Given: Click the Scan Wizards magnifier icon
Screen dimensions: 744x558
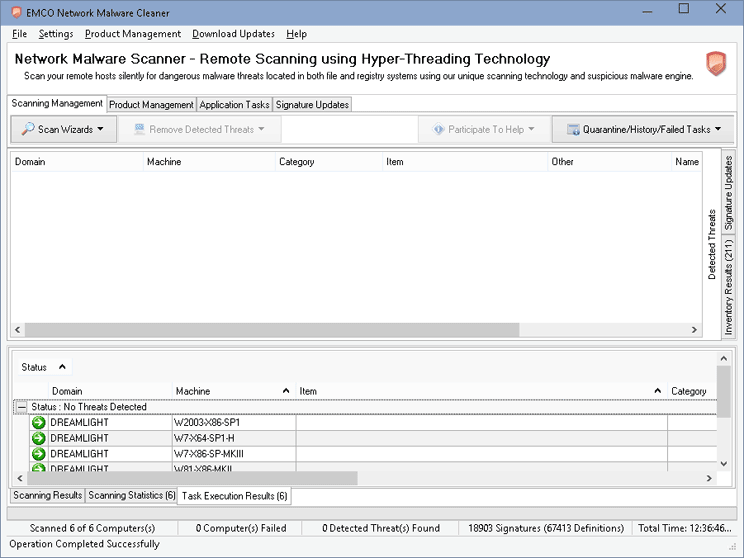Looking at the screenshot, I should (x=28, y=129).
